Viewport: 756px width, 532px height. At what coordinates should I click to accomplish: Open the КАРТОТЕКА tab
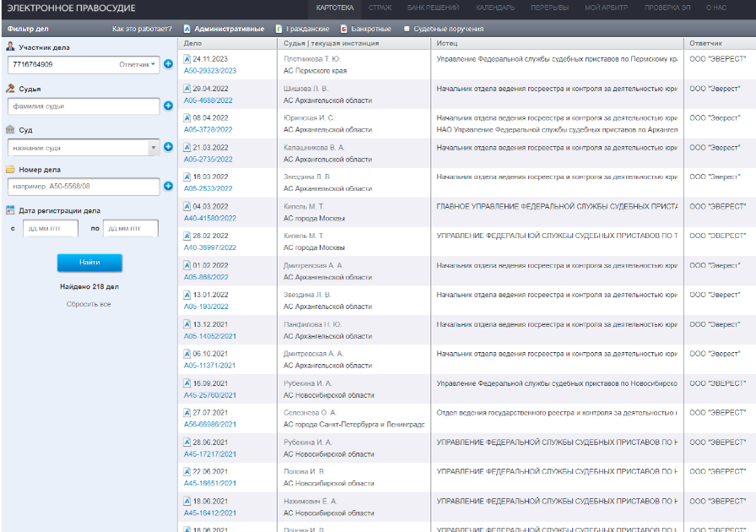point(335,8)
